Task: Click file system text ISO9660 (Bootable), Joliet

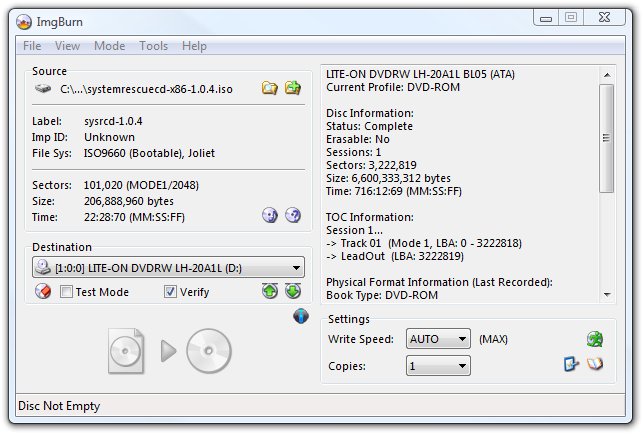Action: tap(149, 153)
